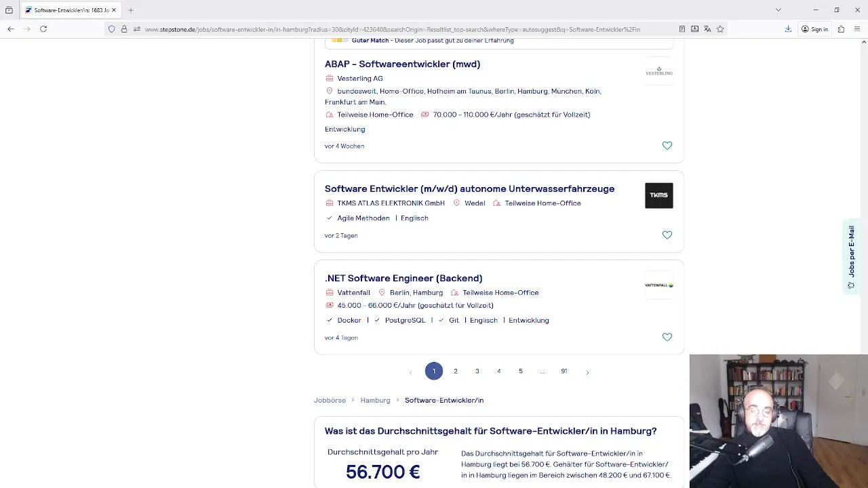Viewport: 868px width, 488px height.
Task: Go to results page 5
Action: pos(521,371)
